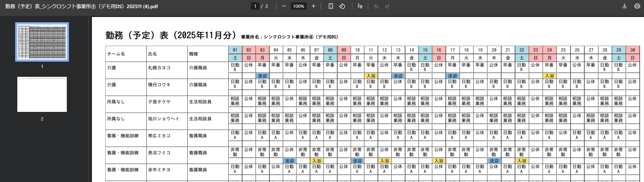The image size is (644, 182).
Task: Click the day 30 header cell
Action: 632,50
